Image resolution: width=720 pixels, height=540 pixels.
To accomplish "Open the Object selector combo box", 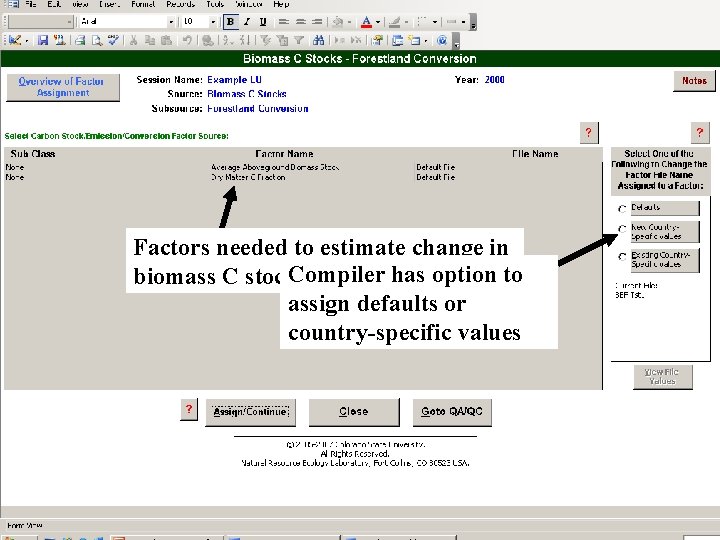I will pyautogui.click(x=40, y=22).
